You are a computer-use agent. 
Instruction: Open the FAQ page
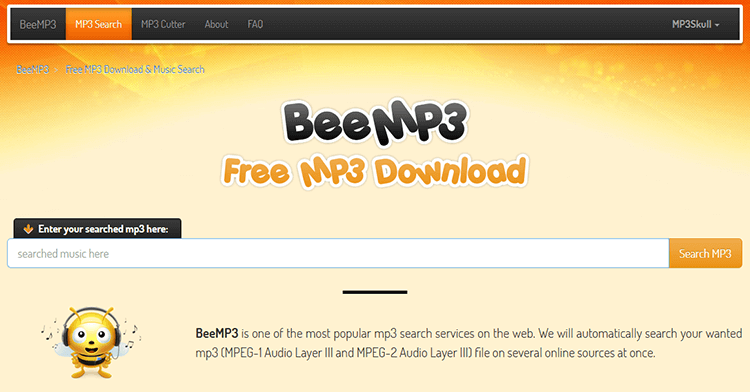click(255, 24)
